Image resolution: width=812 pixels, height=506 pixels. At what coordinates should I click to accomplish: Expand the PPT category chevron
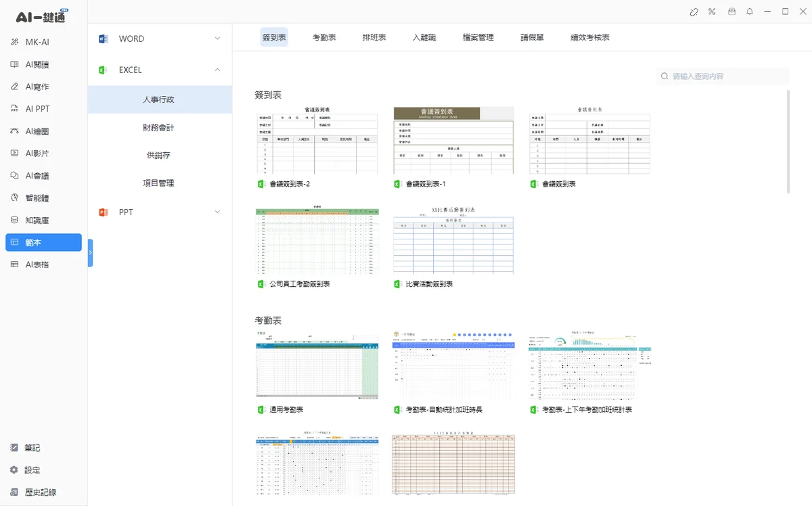217,212
